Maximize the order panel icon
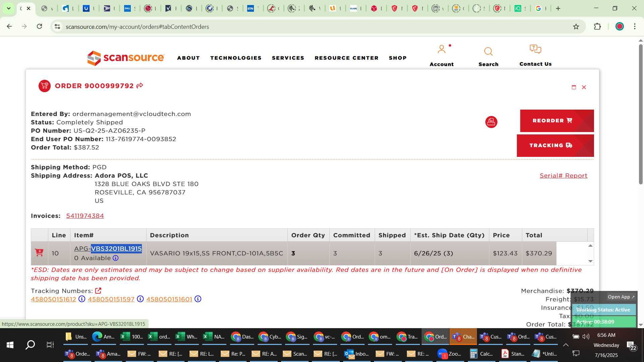The width and height of the screenshot is (644, 362). click(x=574, y=87)
